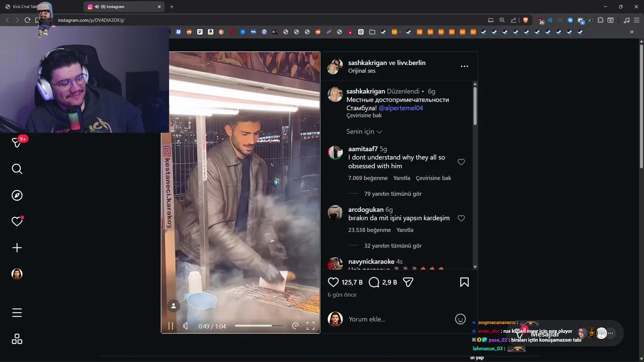Click the Create plus icon
The width and height of the screenshot is (644, 362).
(x=17, y=247)
